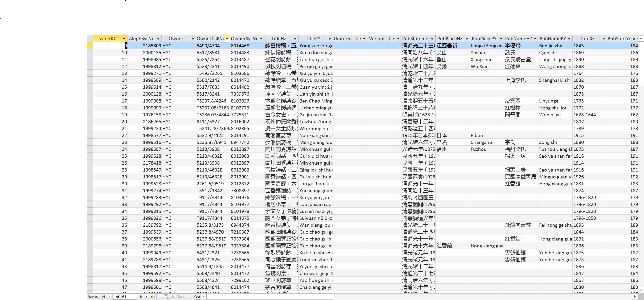
Task: Click the select-all corner box of datasheet
Action: (90, 39)
